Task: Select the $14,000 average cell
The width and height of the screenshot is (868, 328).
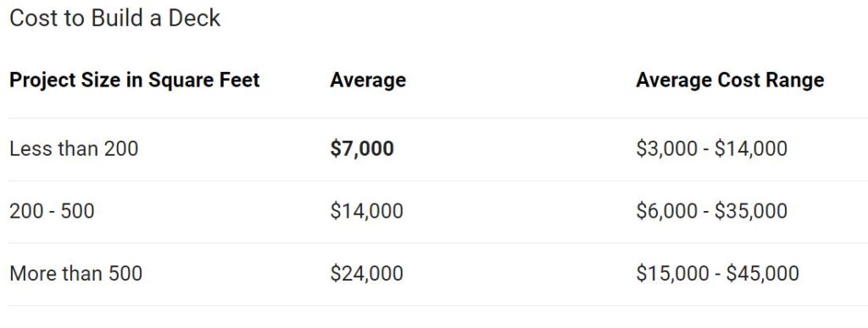Action: point(367,211)
